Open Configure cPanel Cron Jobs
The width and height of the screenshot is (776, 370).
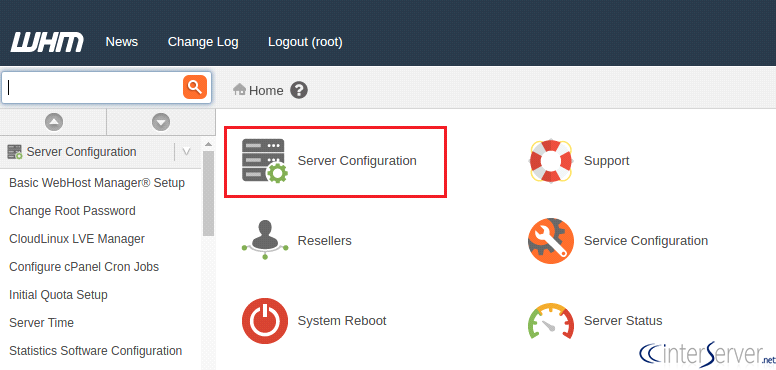[x=84, y=267]
